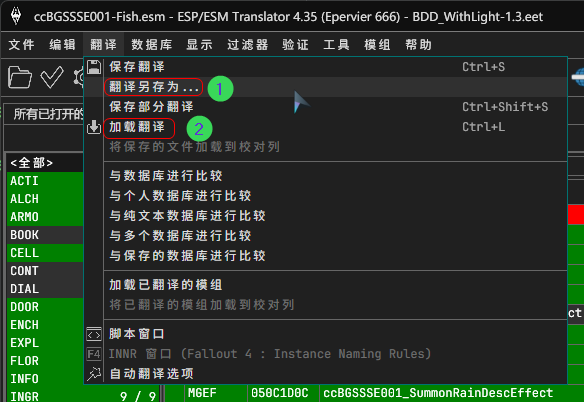584x402 pixels.
Task: Click the script window code icon
Action: click(x=94, y=334)
